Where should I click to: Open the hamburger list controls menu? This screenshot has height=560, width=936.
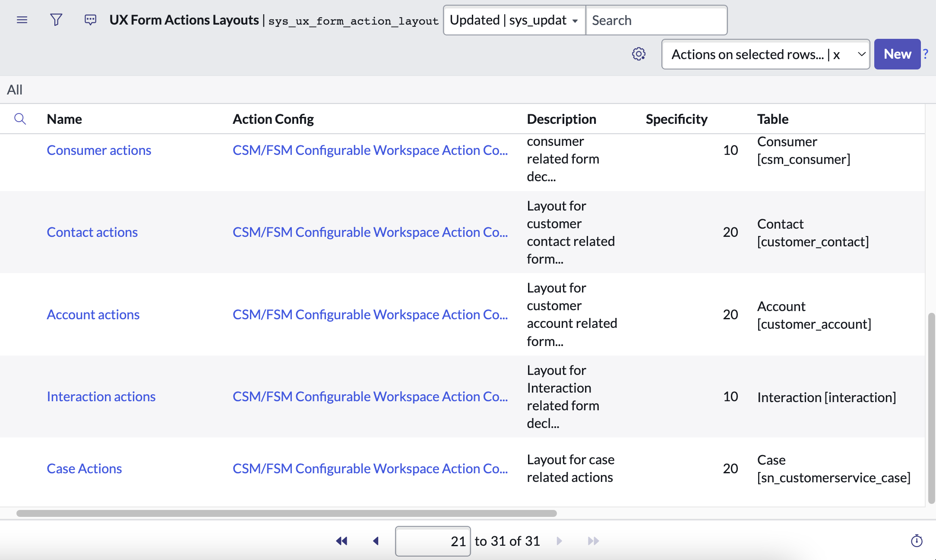[x=22, y=20]
